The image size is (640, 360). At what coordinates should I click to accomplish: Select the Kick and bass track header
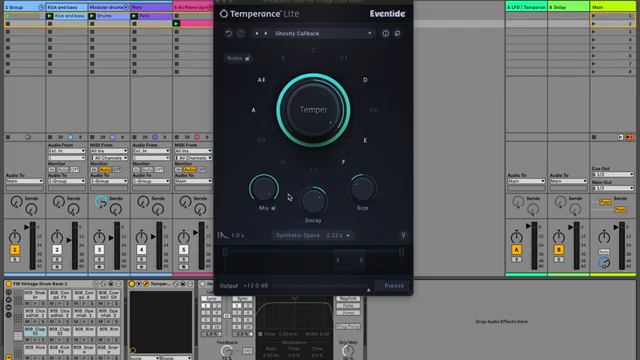tap(67, 7)
